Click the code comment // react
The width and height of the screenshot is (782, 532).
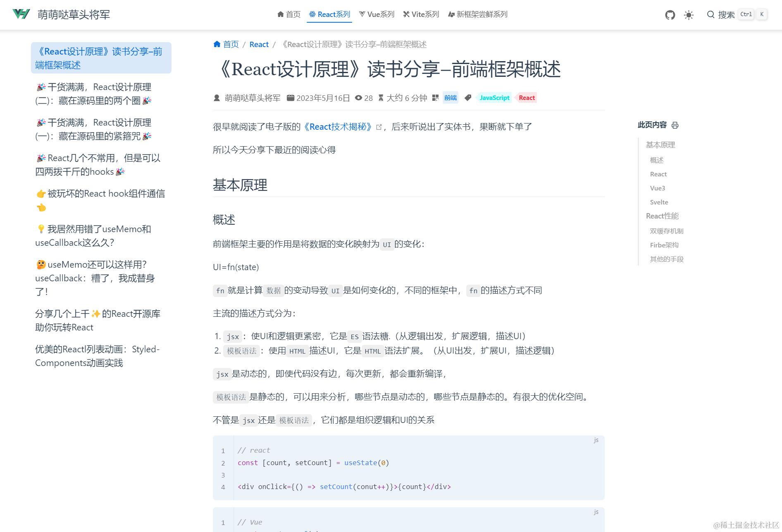click(254, 450)
